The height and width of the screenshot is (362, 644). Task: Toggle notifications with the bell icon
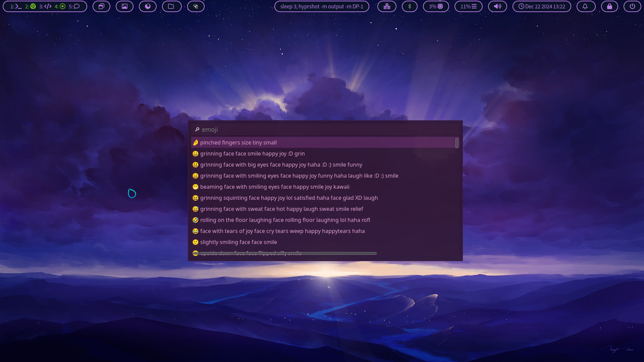pos(585,6)
